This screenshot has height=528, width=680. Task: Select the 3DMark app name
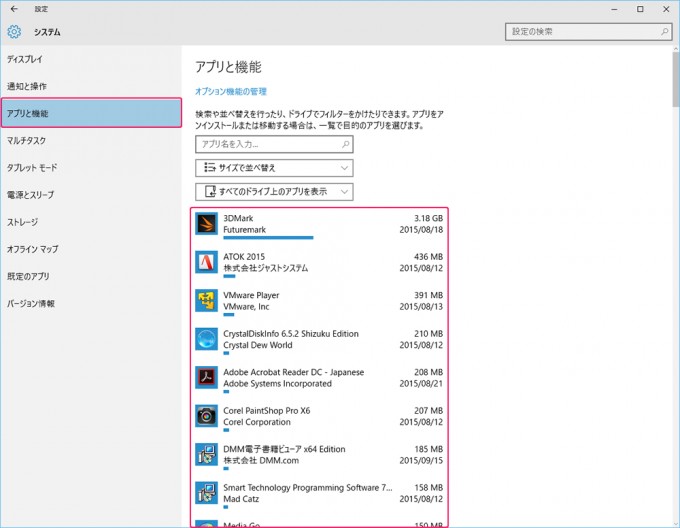click(238, 218)
